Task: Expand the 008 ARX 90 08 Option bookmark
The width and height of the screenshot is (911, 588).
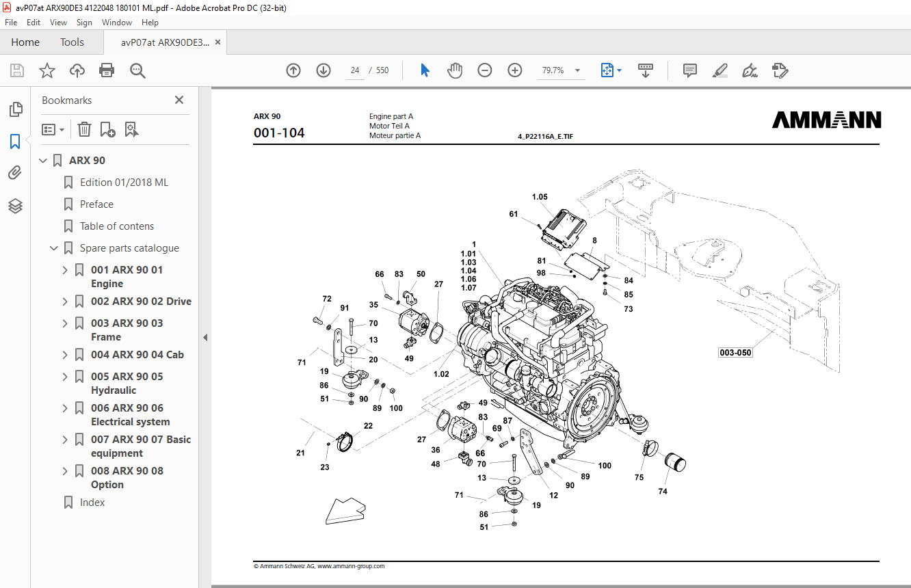Action: (65, 471)
